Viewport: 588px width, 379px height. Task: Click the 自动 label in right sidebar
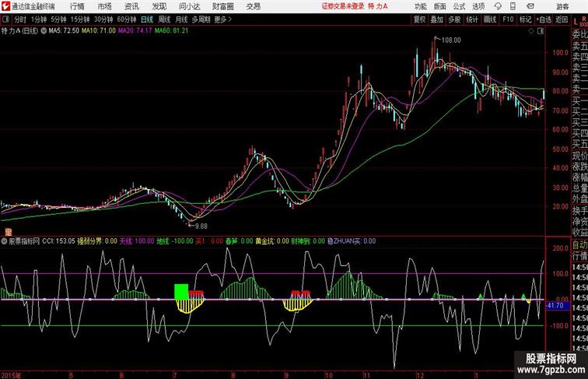(x=579, y=245)
